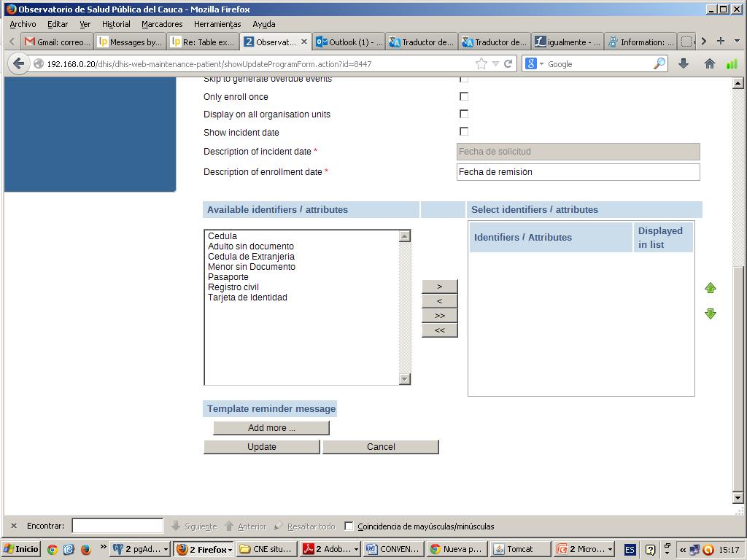Click the Add more ... button
The width and height of the screenshot is (747, 560).
(x=271, y=428)
